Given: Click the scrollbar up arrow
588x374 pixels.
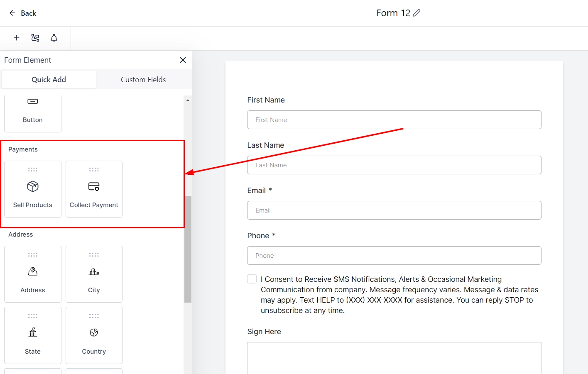Looking at the screenshot, I should pos(188,100).
